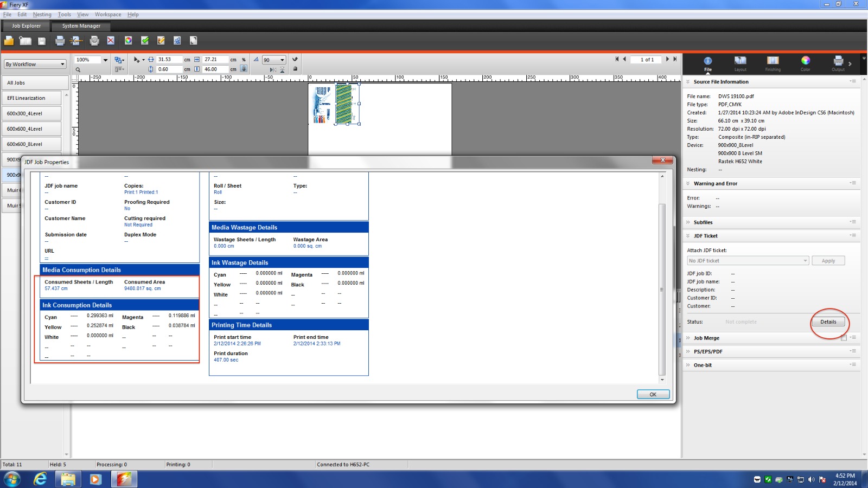Viewport: 868px width, 488px height.
Task: Cancel the job with the red X icon
Action: 110,40
